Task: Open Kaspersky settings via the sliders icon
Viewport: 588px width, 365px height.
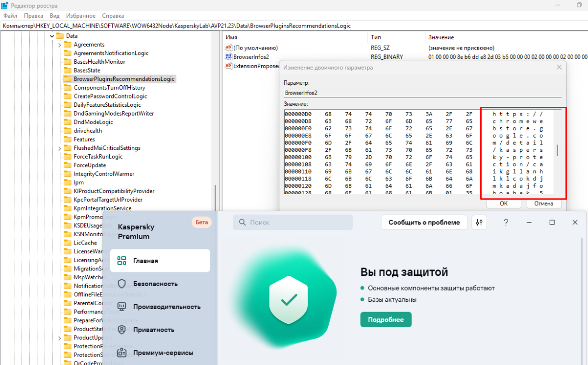Action: [x=479, y=222]
